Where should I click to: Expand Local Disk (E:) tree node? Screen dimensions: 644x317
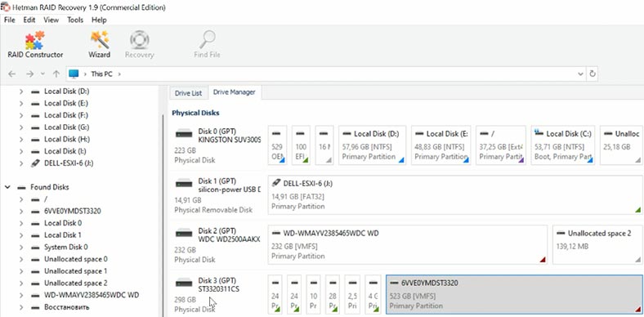21,104
